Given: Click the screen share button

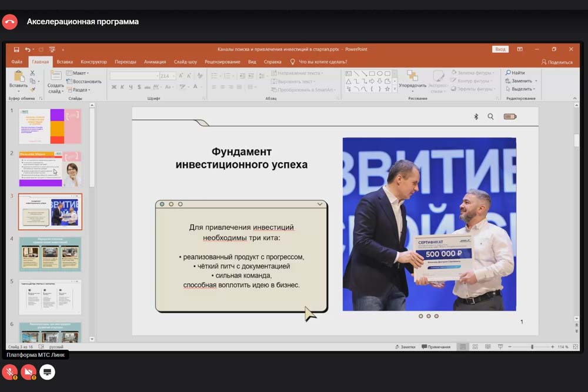Looking at the screenshot, I should pos(47,371).
